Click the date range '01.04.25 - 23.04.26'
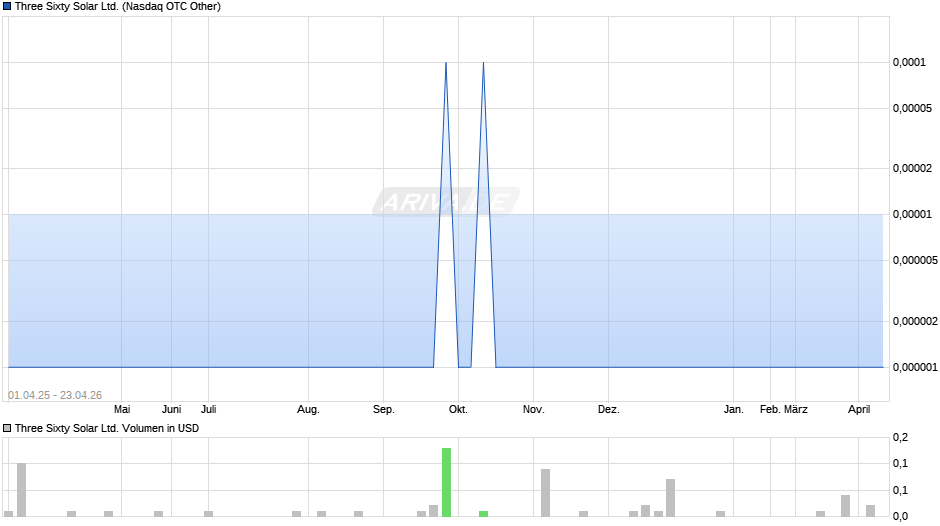 (x=55, y=395)
